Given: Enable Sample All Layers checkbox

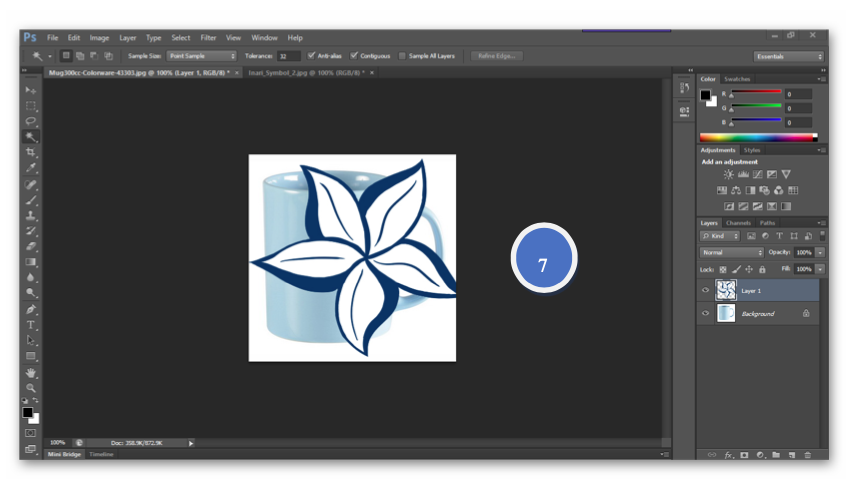Looking at the screenshot, I should (403, 56).
